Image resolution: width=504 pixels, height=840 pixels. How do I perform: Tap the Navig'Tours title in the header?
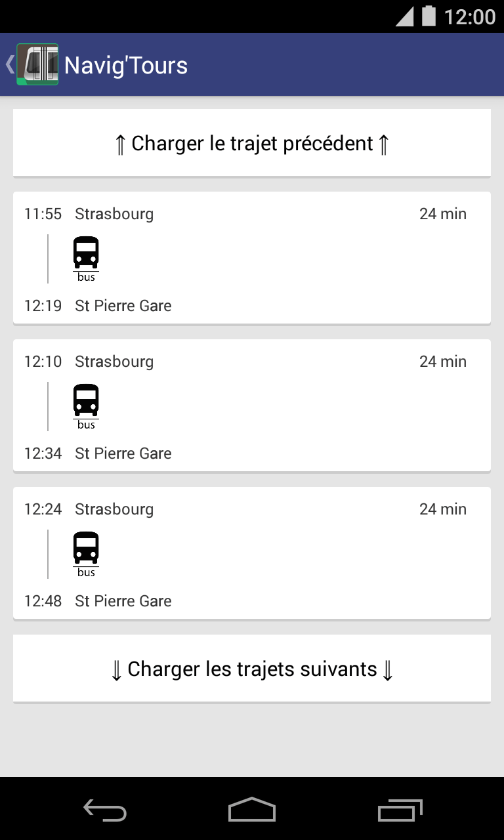(126, 65)
